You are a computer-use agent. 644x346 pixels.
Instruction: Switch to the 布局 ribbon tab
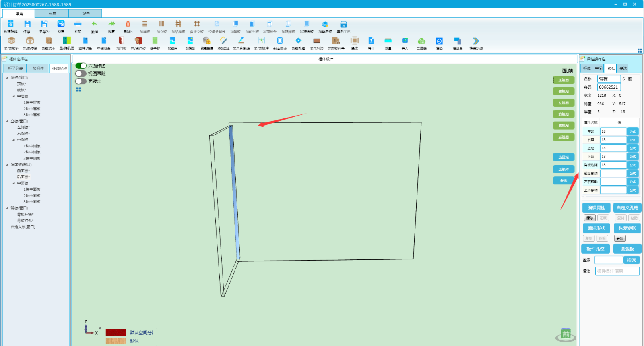pyautogui.click(x=52, y=13)
